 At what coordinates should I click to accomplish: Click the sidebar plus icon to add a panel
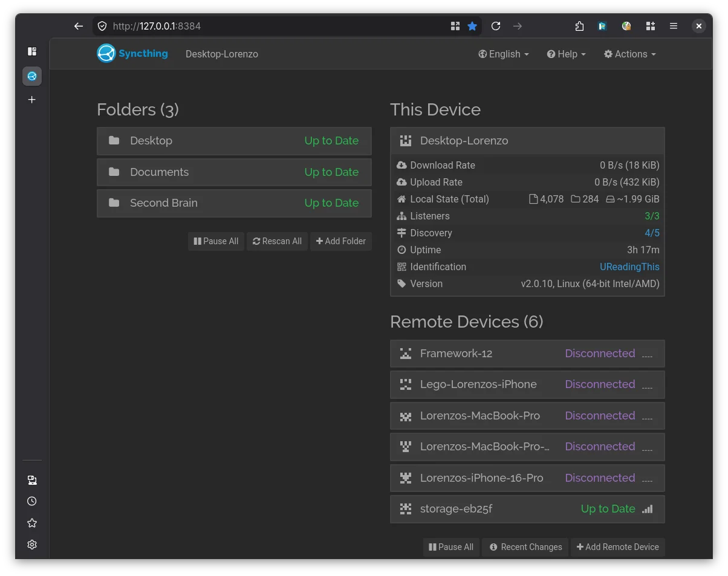[32, 100]
